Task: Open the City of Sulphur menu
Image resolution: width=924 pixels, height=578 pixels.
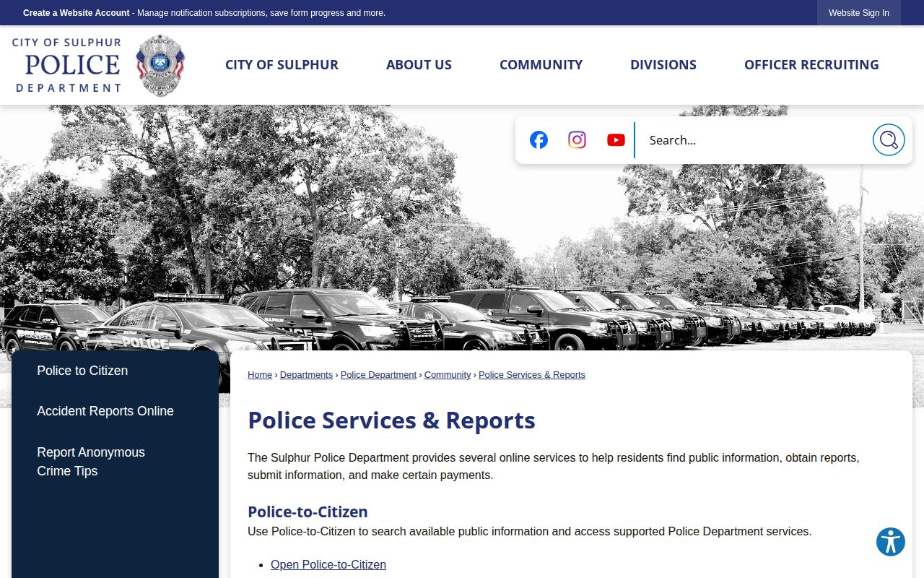Action: click(x=282, y=65)
